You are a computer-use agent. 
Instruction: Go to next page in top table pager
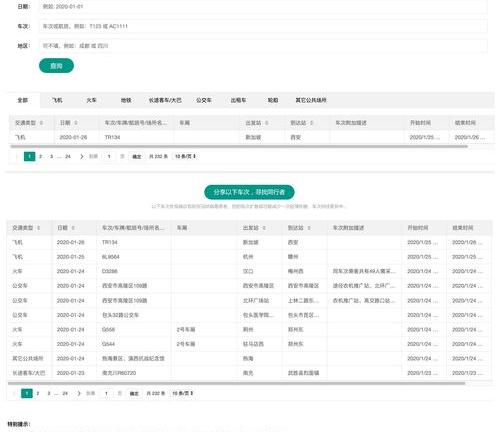tap(82, 156)
